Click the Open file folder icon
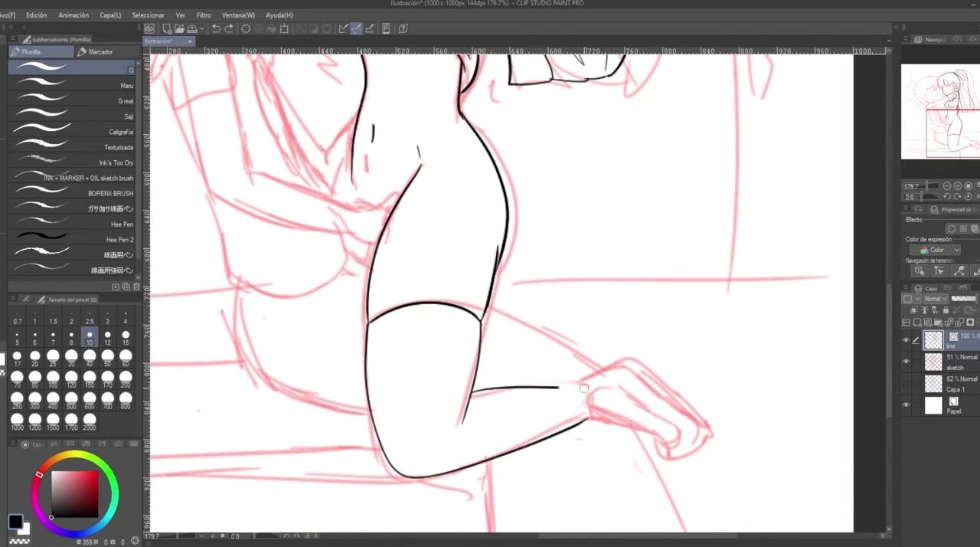980x547 pixels. click(179, 29)
